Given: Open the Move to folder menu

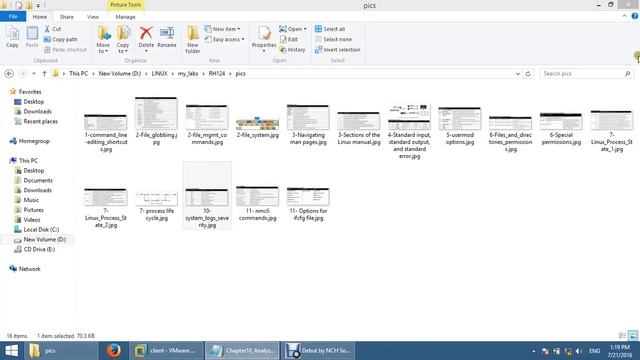Looking at the screenshot, I should [103, 40].
